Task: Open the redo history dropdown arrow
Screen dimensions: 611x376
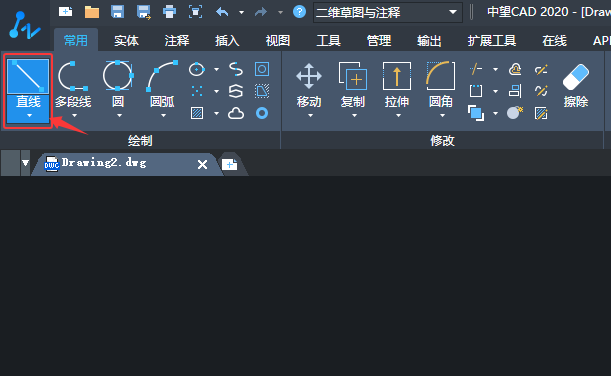Action: click(280, 12)
